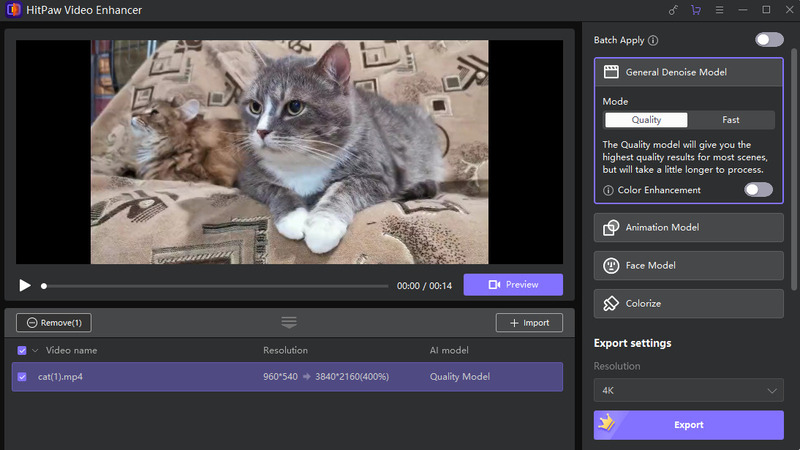Collapse the file list panel handle
800x450 pixels.
point(289,322)
